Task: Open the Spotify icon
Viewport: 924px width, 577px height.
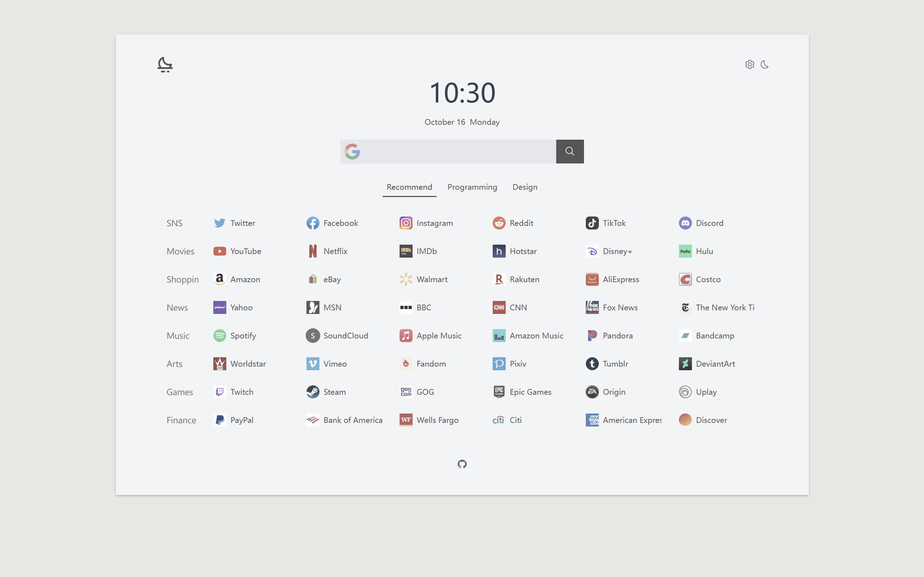Action: [219, 336]
